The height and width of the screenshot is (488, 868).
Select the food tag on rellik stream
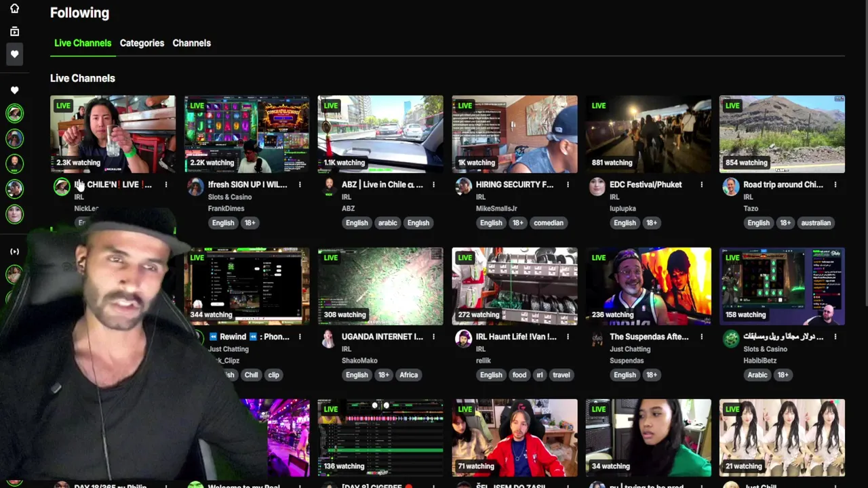519,375
